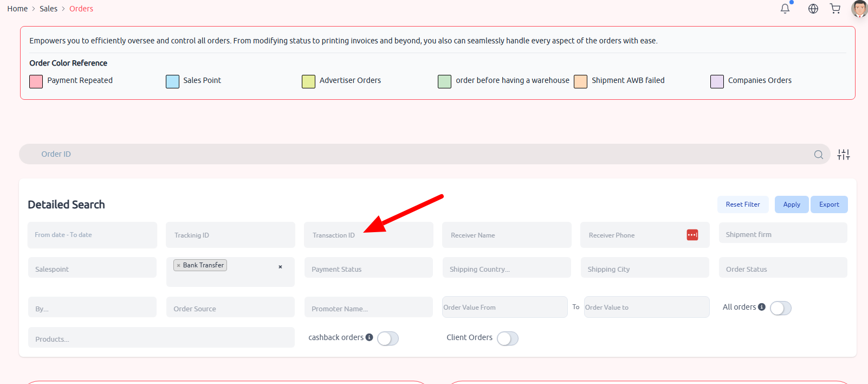Open the Order Source dropdown
The height and width of the screenshot is (384, 868).
click(x=230, y=307)
